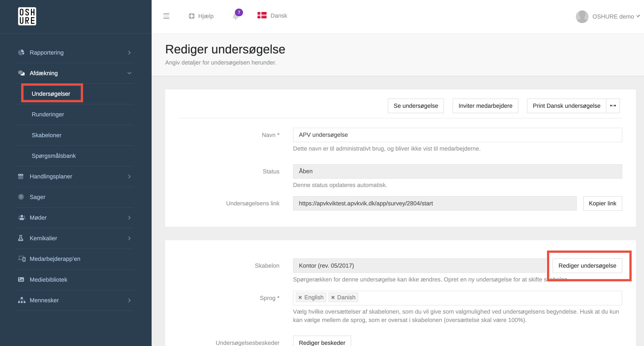Screen dimensions: 644x346
Task: Expand Handlingsplaner submenu arrow
Action: tap(129, 176)
